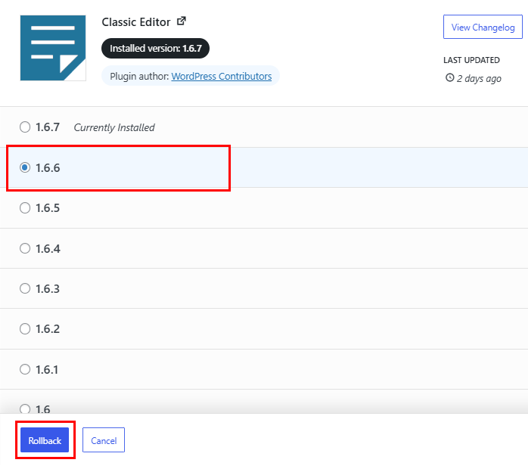Click the LAST UPDATED heading

(471, 60)
